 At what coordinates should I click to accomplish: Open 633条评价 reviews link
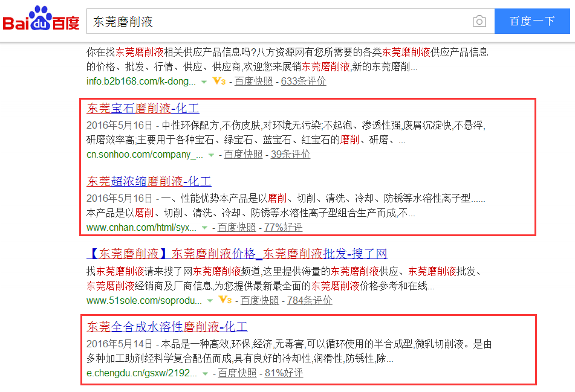(304, 82)
